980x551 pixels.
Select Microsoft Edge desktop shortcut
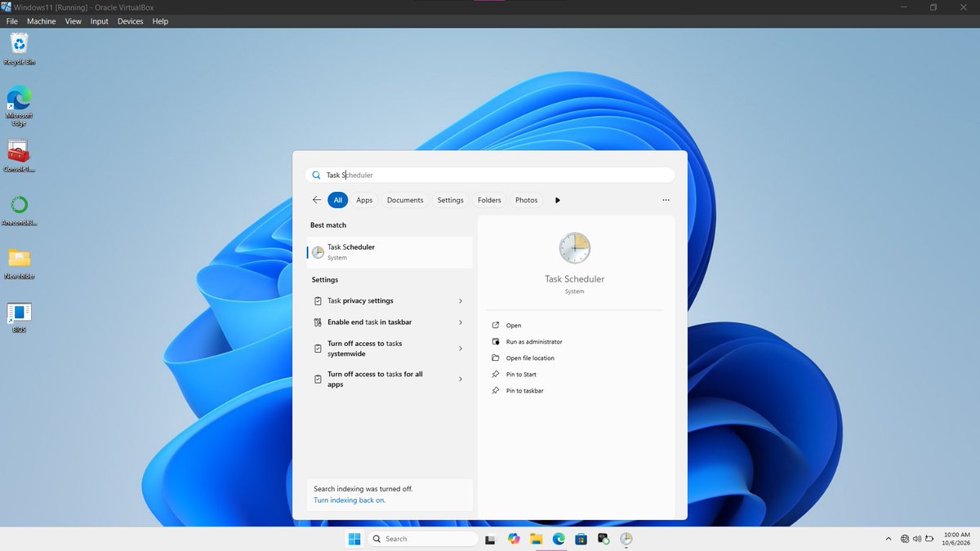[19, 106]
